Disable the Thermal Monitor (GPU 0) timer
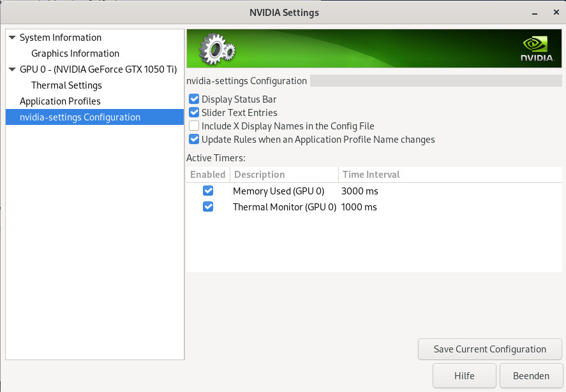This screenshot has width=566, height=392. point(208,207)
